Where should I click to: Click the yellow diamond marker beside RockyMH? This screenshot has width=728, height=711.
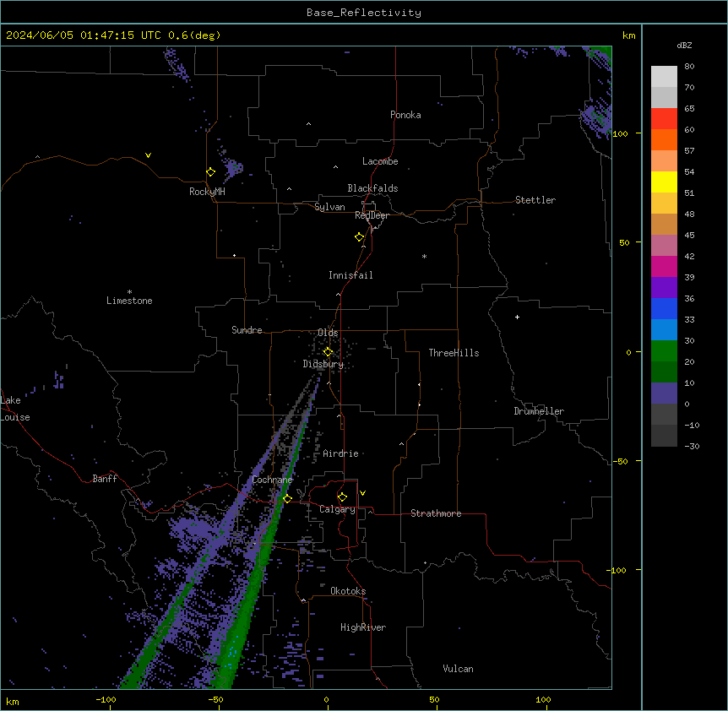click(210, 172)
